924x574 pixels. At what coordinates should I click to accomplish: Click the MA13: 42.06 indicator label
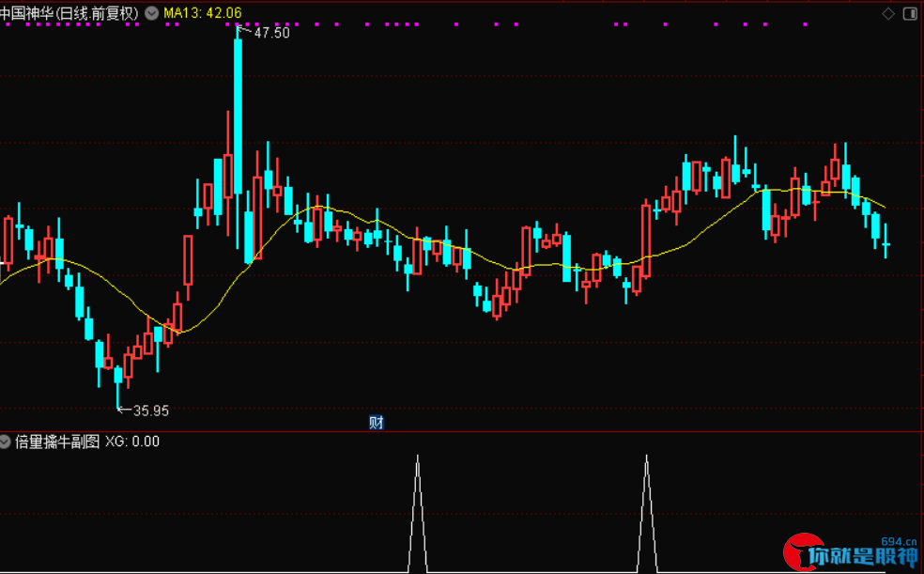coord(203,13)
